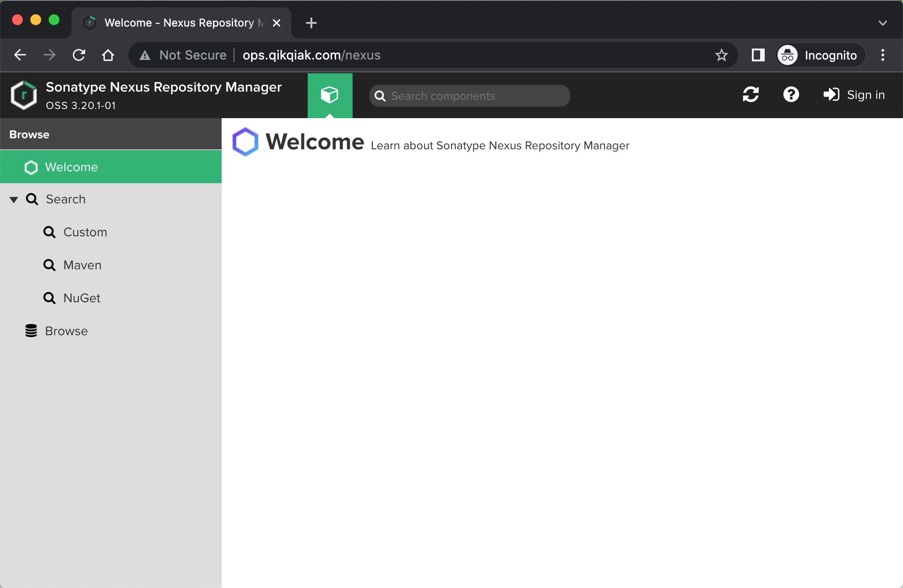Open the tab search chevron dropdown
The image size is (903, 588).
882,23
